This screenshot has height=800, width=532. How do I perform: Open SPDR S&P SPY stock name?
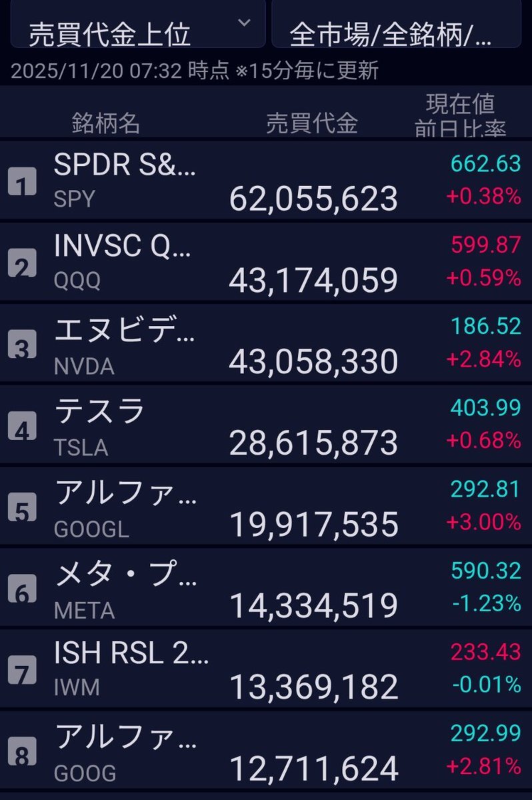pyautogui.click(x=125, y=165)
